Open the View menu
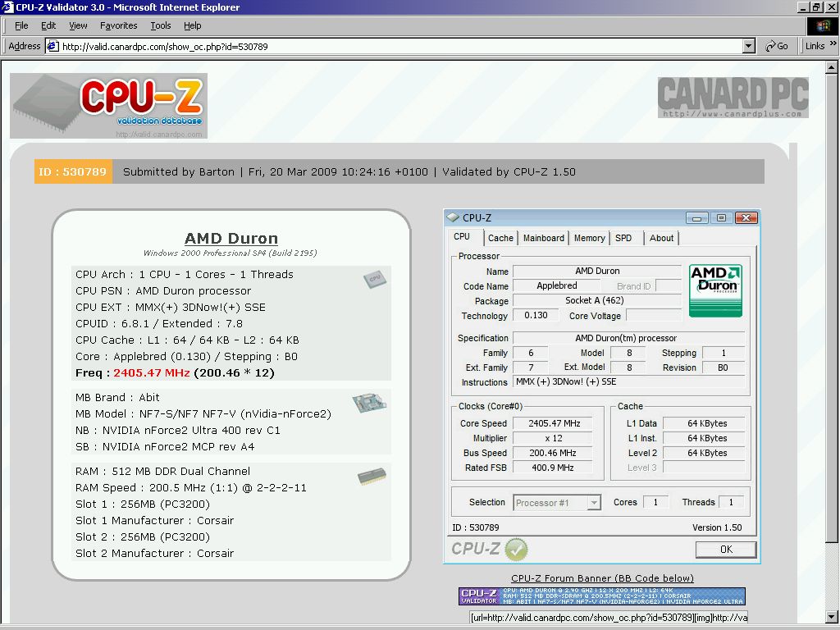The image size is (840, 630). click(x=78, y=25)
